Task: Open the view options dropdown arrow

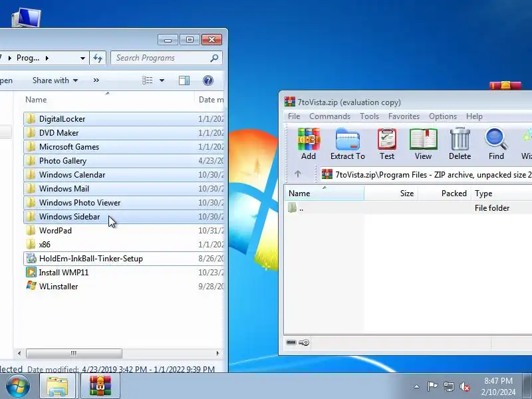Action: coord(162,80)
